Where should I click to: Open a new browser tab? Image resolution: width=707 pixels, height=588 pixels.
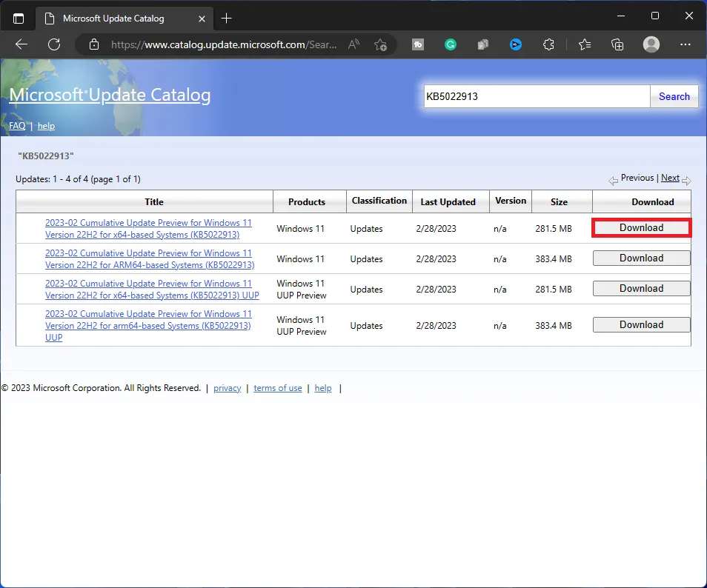point(226,19)
